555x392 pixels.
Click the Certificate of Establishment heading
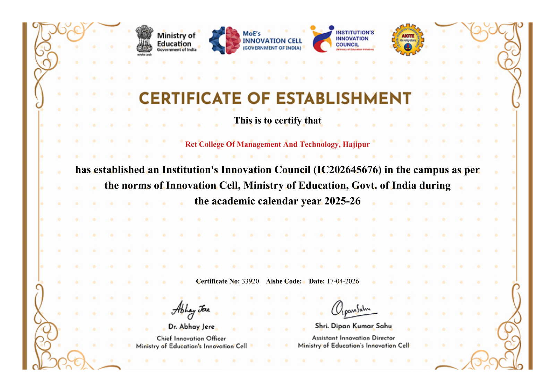[275, 98]
